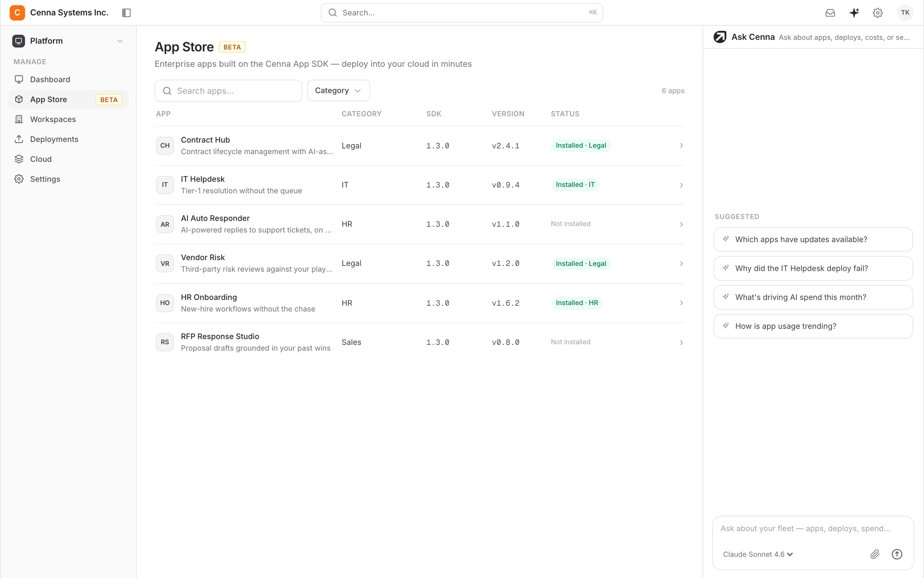Click the Installed · IT status badge

pyautogui.click(x=575, y=185)
